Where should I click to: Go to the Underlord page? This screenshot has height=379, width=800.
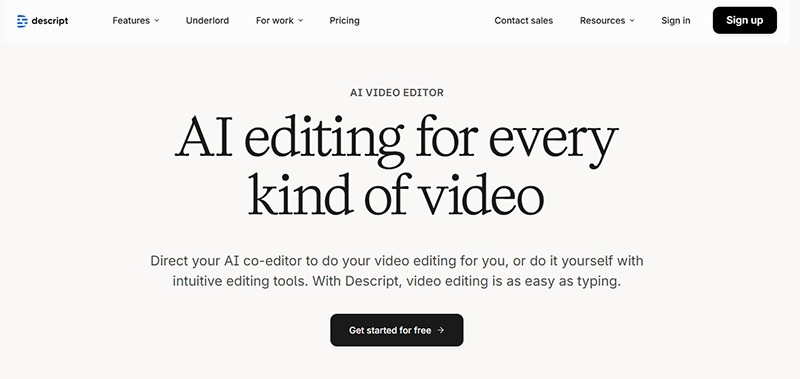207,20
